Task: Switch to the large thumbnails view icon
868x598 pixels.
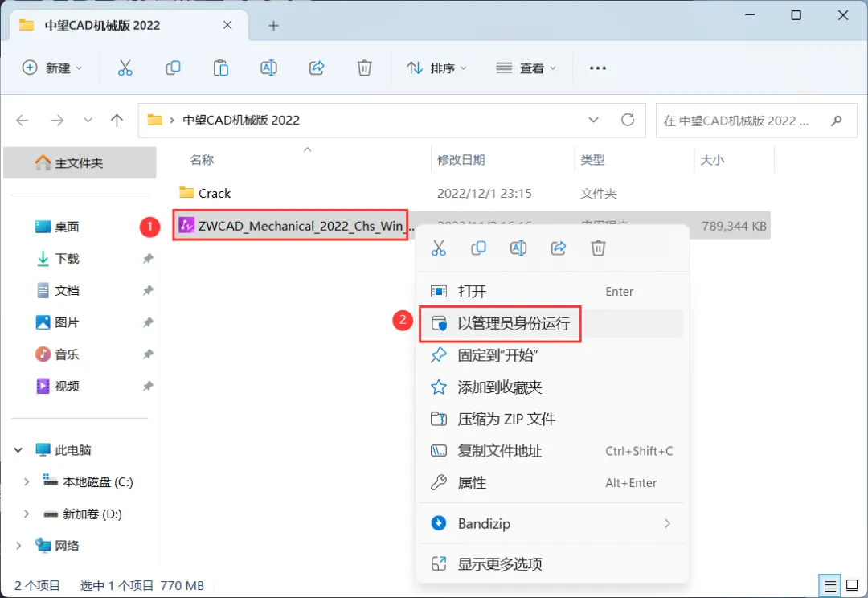Action: [852, 585]
